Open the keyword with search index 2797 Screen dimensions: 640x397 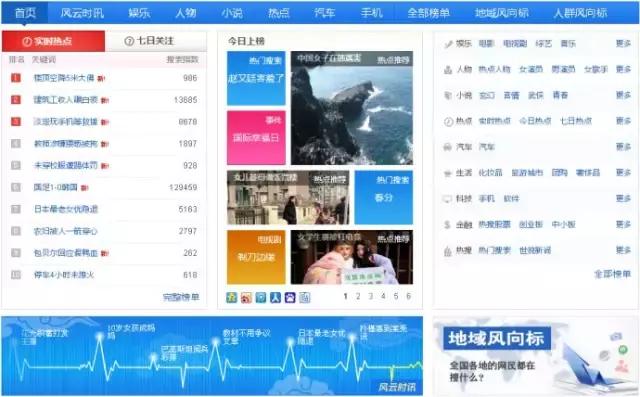[x=66, y=231]
